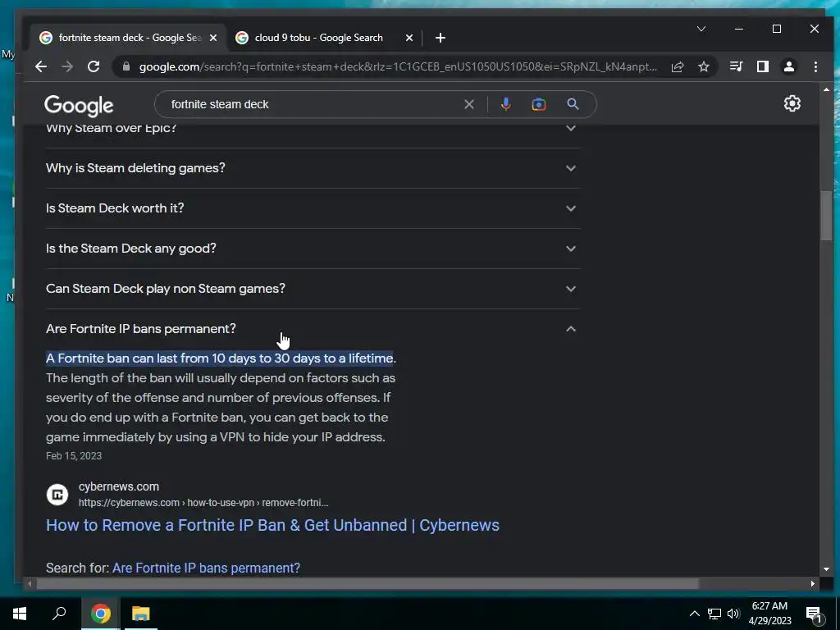Viewport: 840px width, 630px height.
Task: Search by image with camera icon
Action: tap(538, 104)
